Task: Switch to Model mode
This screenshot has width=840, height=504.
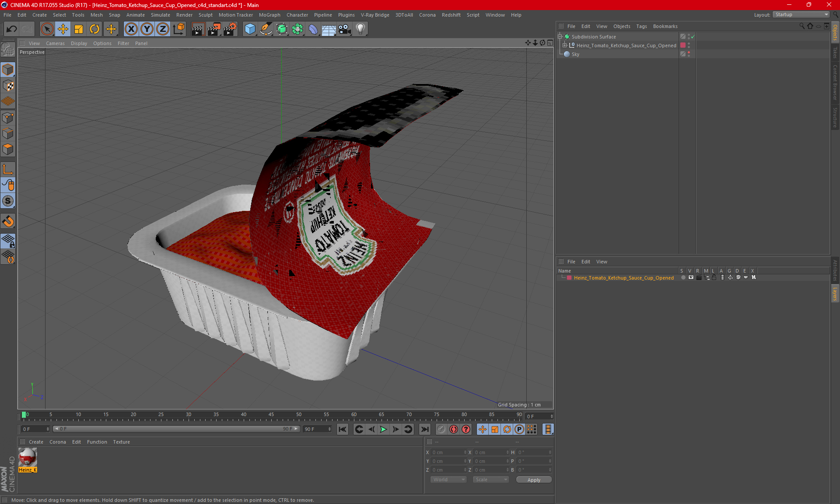Action: point(8,70)
